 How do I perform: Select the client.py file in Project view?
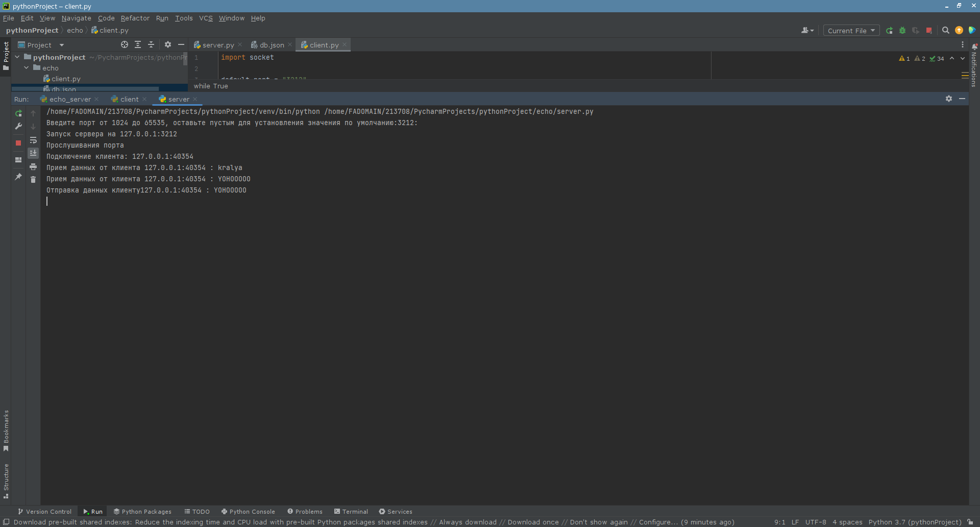point(66,79)
